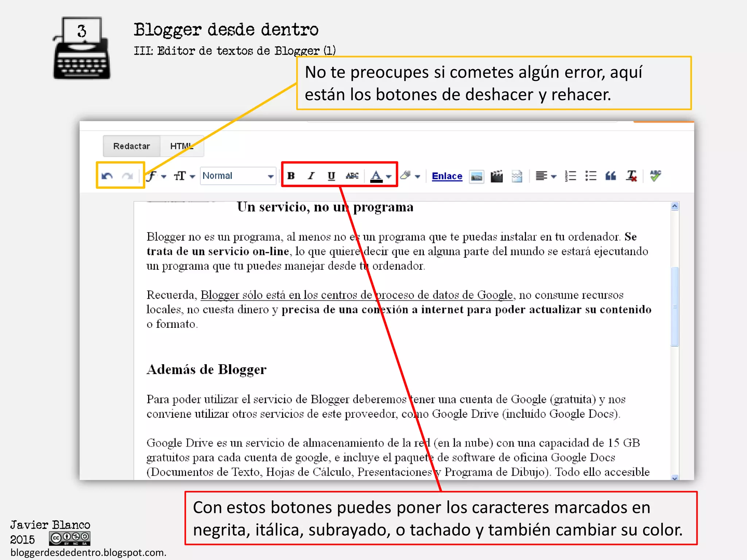This screenshot has width=747, height=560.
Task: Switch to the Redactar tab
Action: click(x=132, y=146)
